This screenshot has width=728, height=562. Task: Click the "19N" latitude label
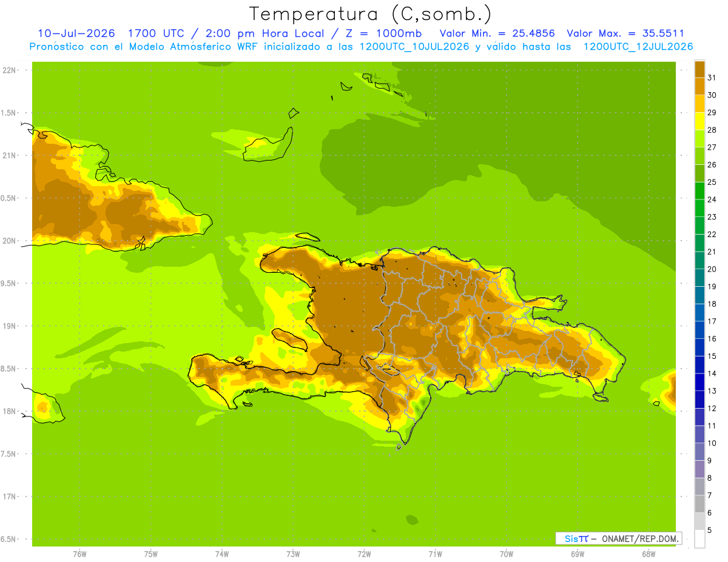point(8,326)
